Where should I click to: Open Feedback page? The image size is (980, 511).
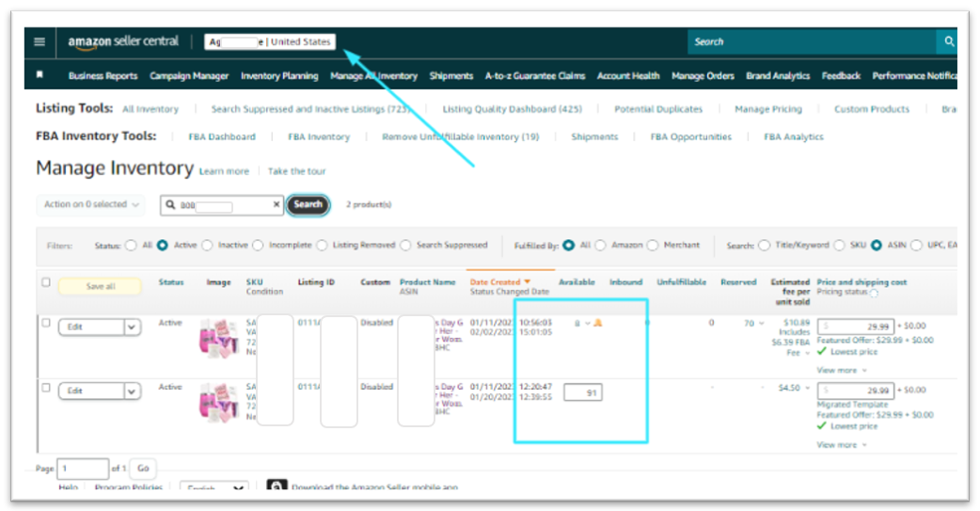[841, 75]
